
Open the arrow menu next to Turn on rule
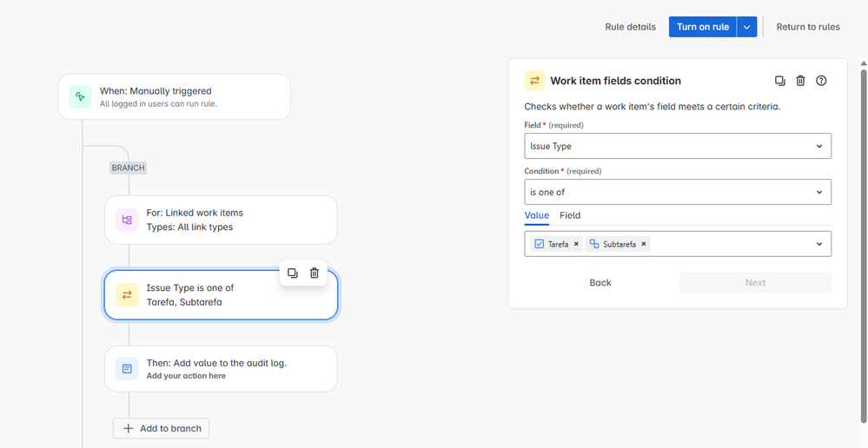[x=746, y=27]
